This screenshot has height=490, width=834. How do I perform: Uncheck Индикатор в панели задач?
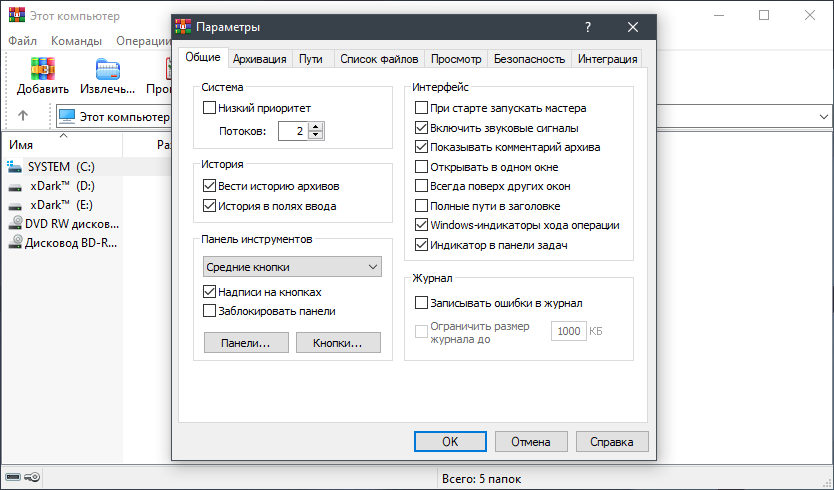pyautogui.click(x=421, y=245)
